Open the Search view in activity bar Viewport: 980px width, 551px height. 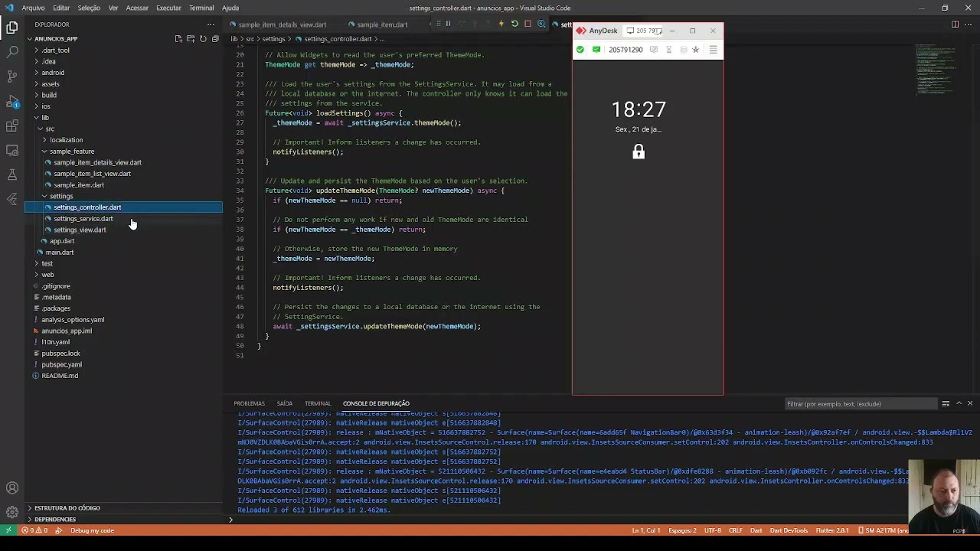12,52
